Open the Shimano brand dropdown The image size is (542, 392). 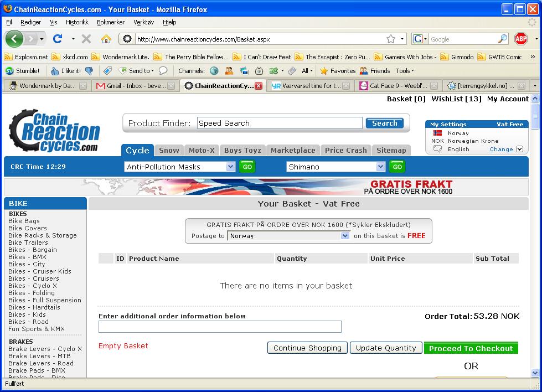[380, 167]
